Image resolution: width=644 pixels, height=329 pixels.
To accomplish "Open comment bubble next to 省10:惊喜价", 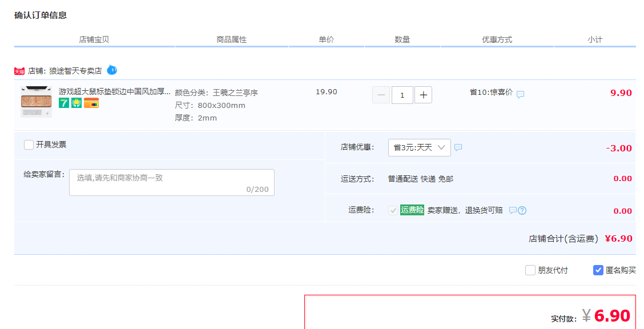I will tap(520, 94).
